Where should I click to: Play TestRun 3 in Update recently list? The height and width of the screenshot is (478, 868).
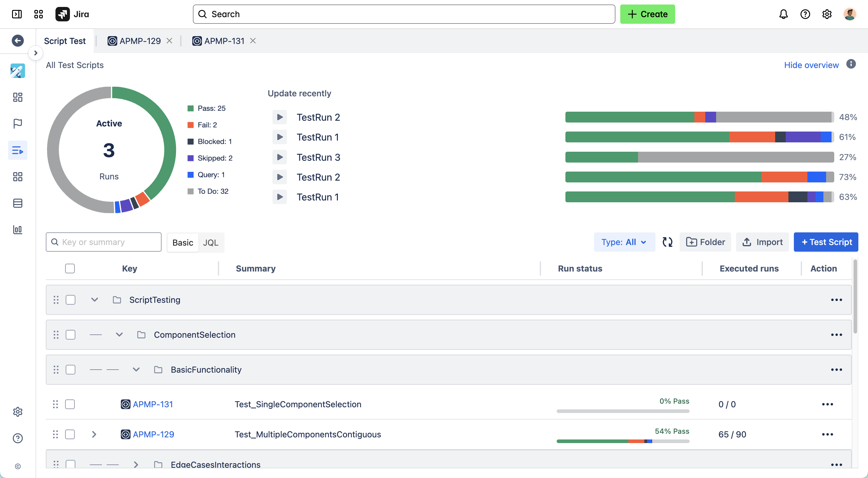click(280, 157)
